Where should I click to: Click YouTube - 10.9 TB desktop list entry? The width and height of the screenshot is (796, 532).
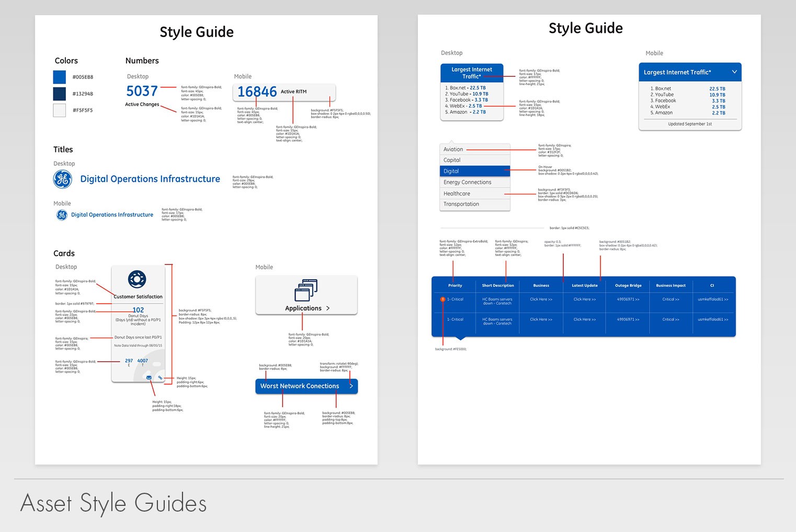click(x=467, y=94)
